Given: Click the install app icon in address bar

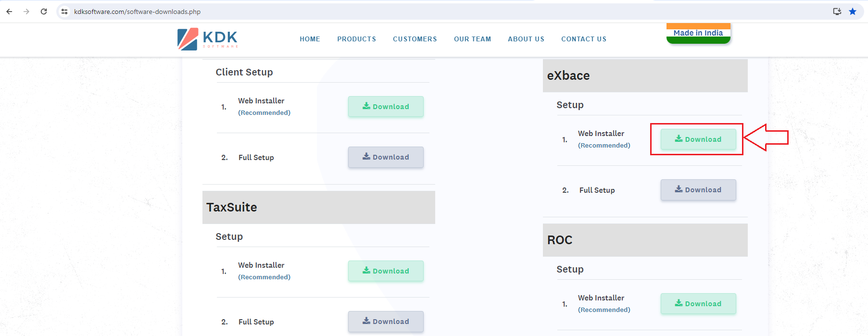Looking at the screenshot, I should click(x=837, y=12).
